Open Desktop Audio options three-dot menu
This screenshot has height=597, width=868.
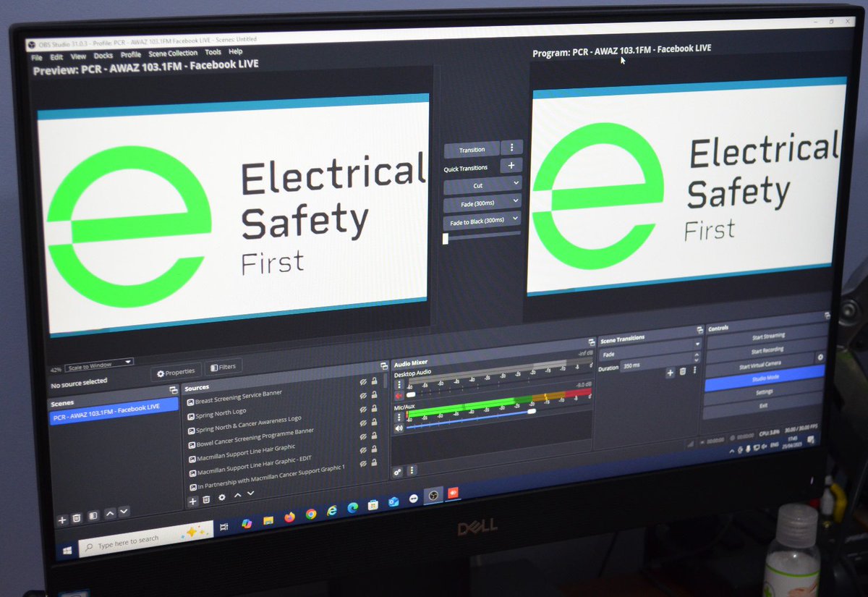pos(399,385)
